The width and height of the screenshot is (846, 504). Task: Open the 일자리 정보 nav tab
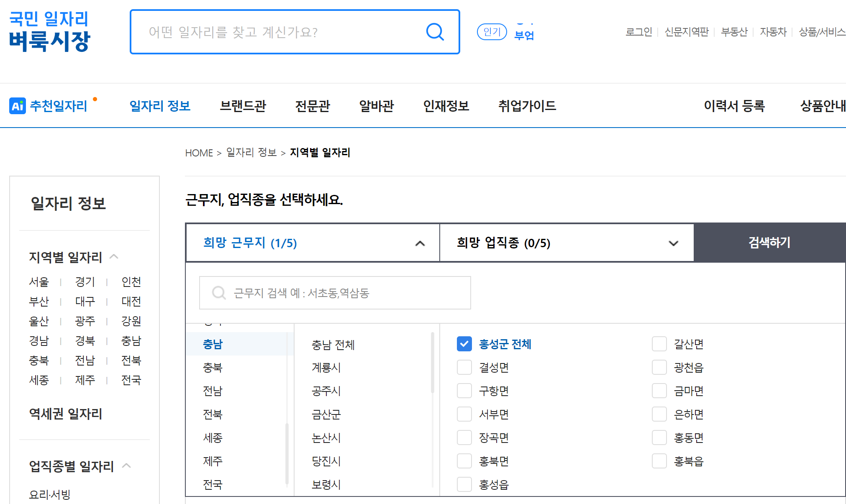click(x=160, y=106)
